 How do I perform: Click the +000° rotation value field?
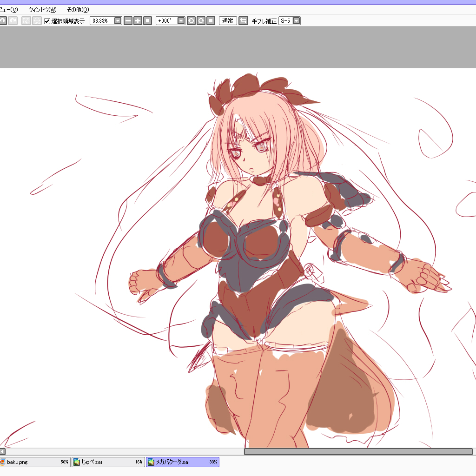[x=166, y=21]
